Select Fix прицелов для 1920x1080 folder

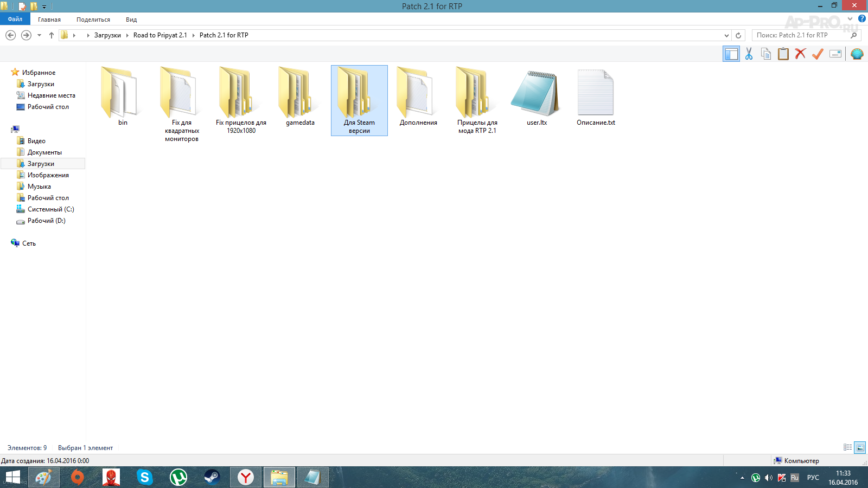pyautogui.click(x=241, y=100)
